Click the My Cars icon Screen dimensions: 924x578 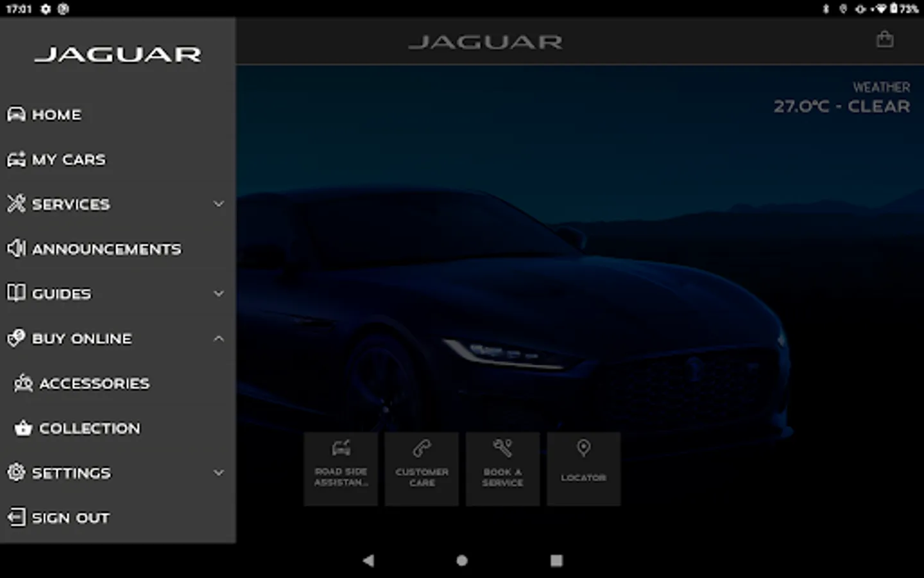(x=16, y=159)
